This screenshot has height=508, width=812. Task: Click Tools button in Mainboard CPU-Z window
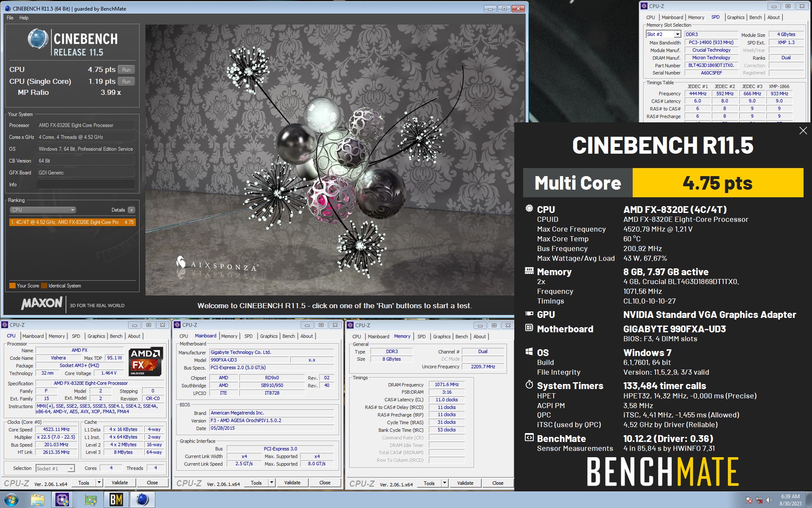pyautogui.click(x=256, y=483)
